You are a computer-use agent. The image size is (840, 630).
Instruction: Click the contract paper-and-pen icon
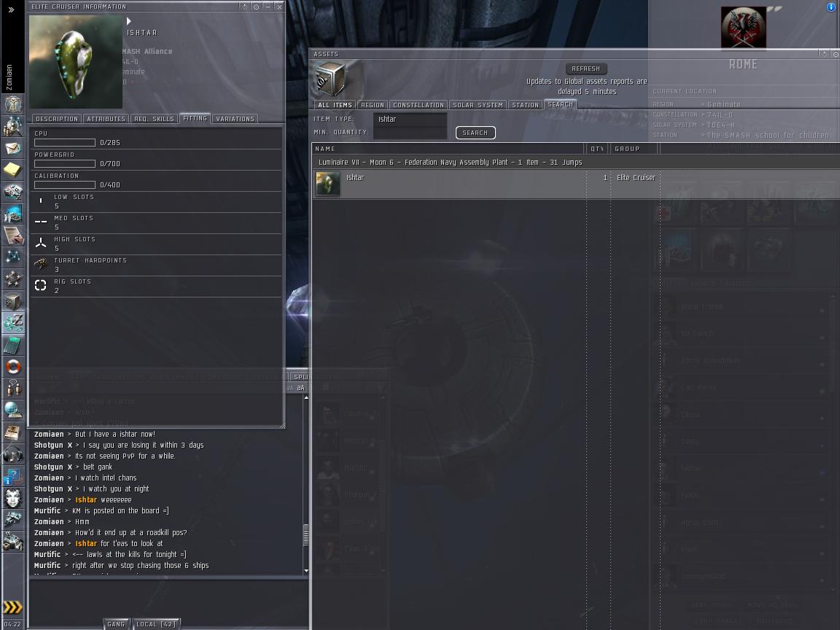pos(13,236)
